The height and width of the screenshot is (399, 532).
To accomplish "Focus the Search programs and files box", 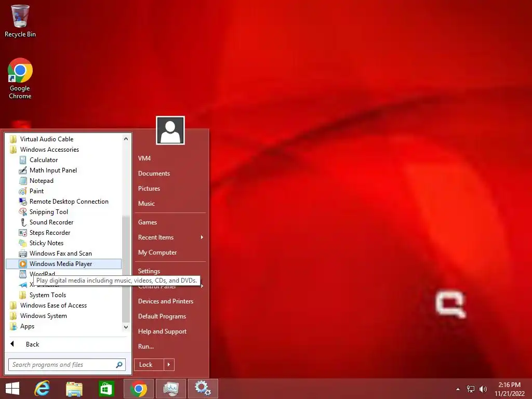I will pyautogui.click(x=67, y=365).
